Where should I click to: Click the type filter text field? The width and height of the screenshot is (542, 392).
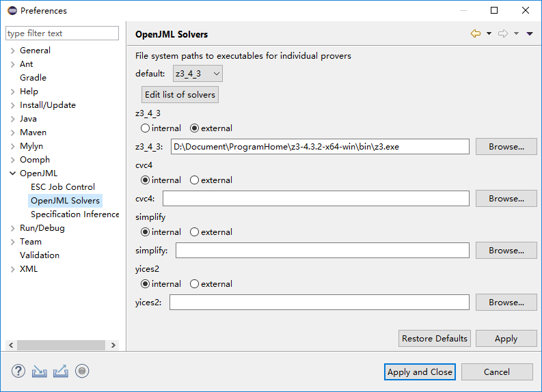click(62, 33)
